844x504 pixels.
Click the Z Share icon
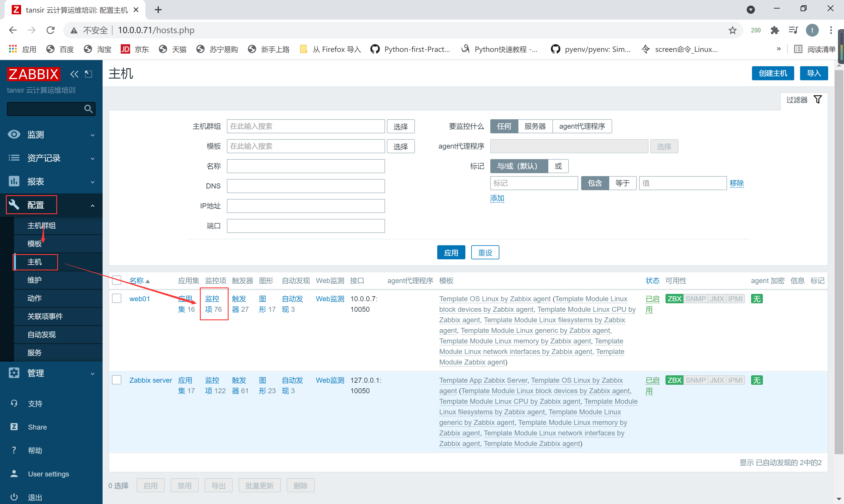(14, 427)
